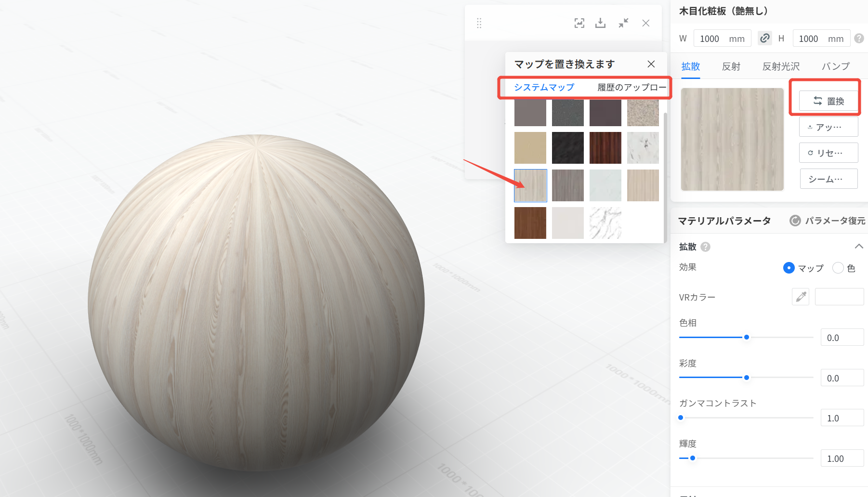The width and height of the screenshot is (868, 497).
Task: Select the plain off-white map thumbnail
Action: (x=568, y=223)
